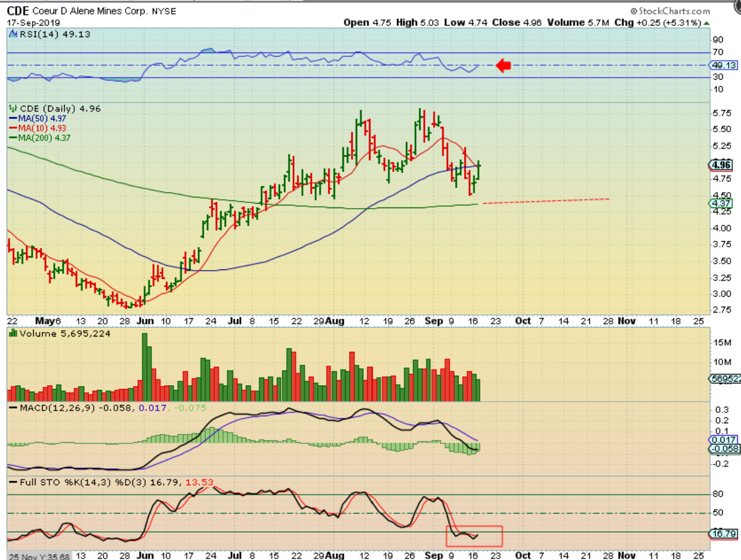Click the 5.50 price axis label
The height and width of the screenshot is (560, 741).
point(722,129)
